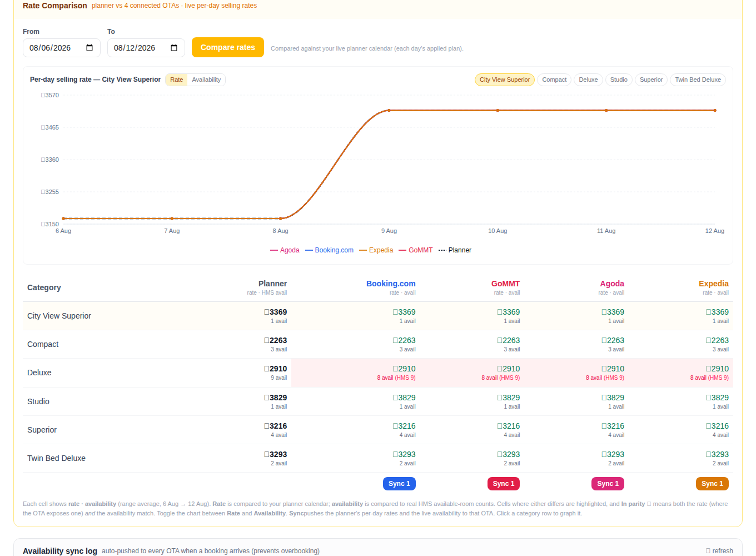756x556 pixels.
Task: Open calendar picker in the From date field
Action: 89,48
